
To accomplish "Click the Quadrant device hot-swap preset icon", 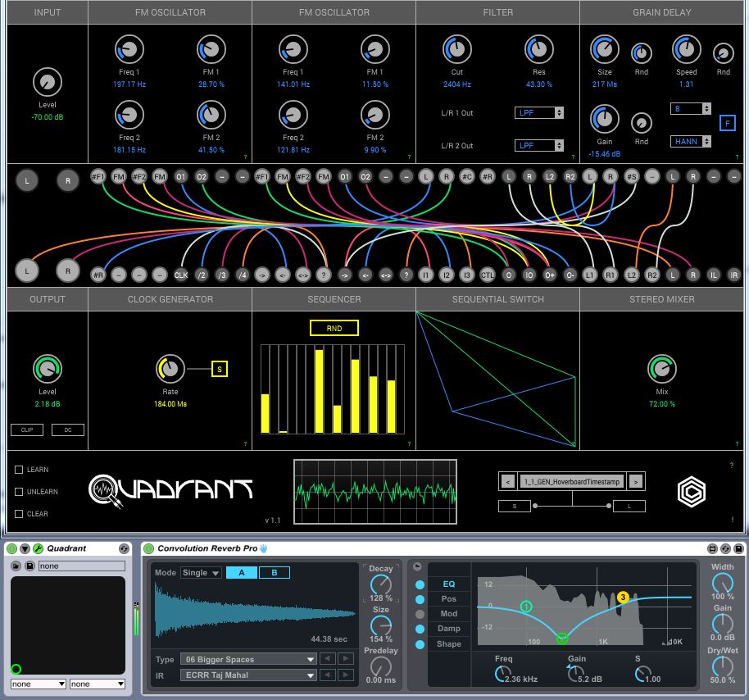I will point(124,548).
